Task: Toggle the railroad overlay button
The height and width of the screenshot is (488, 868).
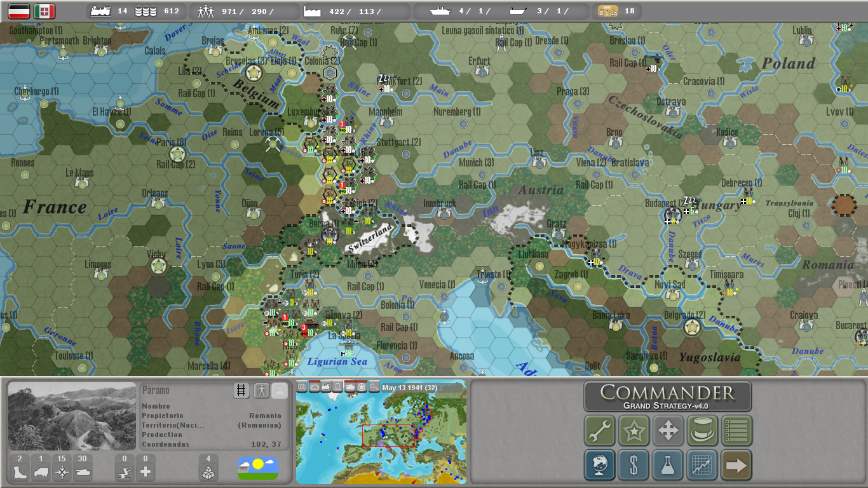Action: [241, 390]
